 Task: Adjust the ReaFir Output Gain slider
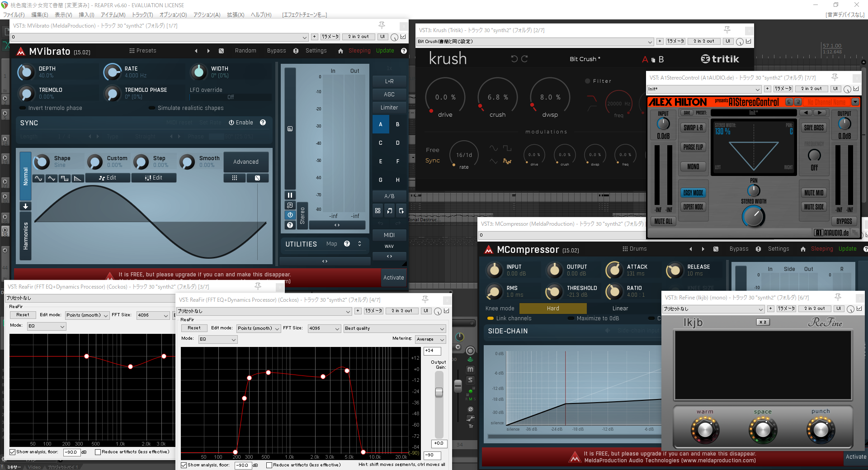[x=439, y=392]
